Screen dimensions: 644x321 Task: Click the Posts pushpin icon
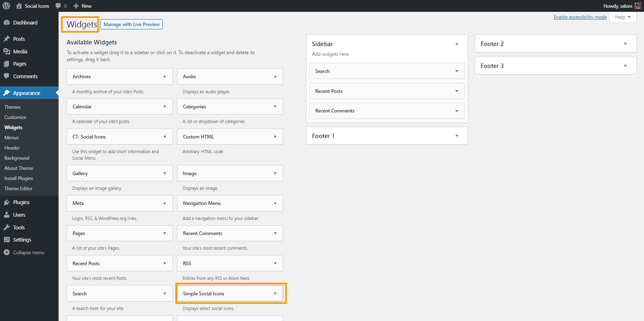[x=7, y=39]
